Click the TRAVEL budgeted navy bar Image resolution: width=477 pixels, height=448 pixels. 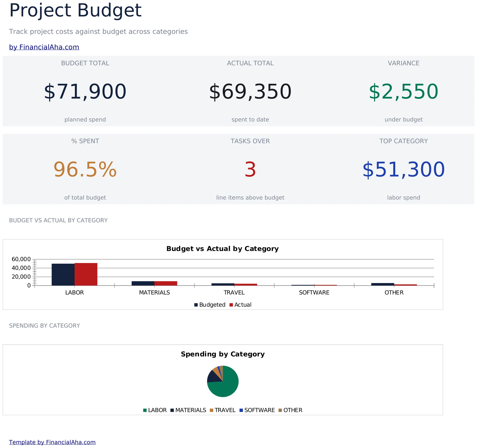click(x=223, y=285)
